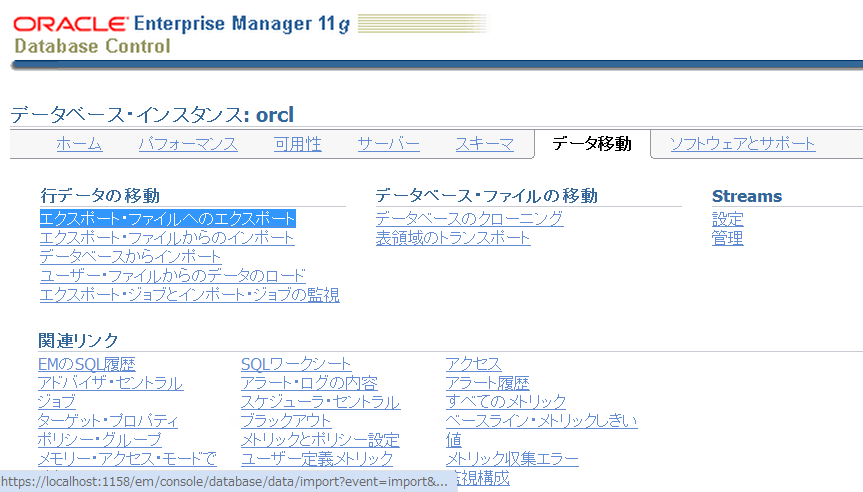Go to the サーバー tab
The width and height of the screenshot is (863, 492).
tap(389, 144)
